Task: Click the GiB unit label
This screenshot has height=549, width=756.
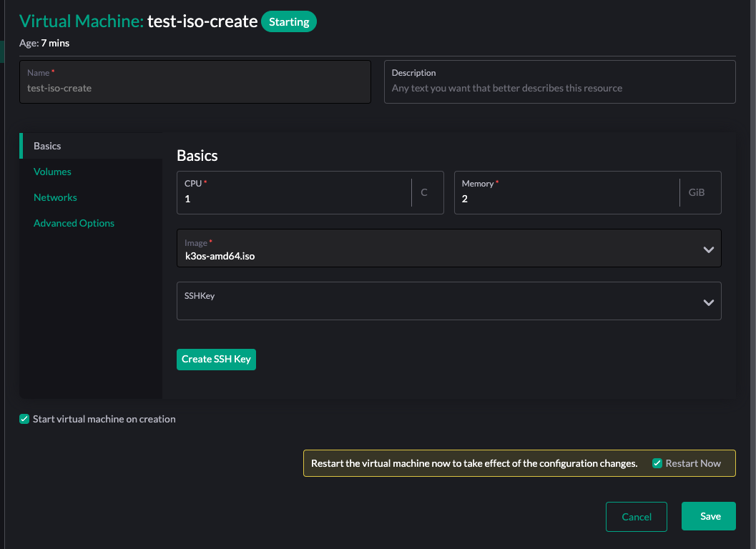Action: pyautogui.click(x=696, y=192)
